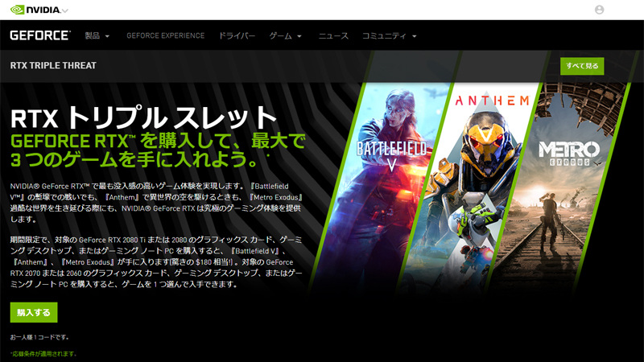Expand the コミュニティ dropdown menu
The width and height of the screenshot is (644, 362).
tap(390, 35)
